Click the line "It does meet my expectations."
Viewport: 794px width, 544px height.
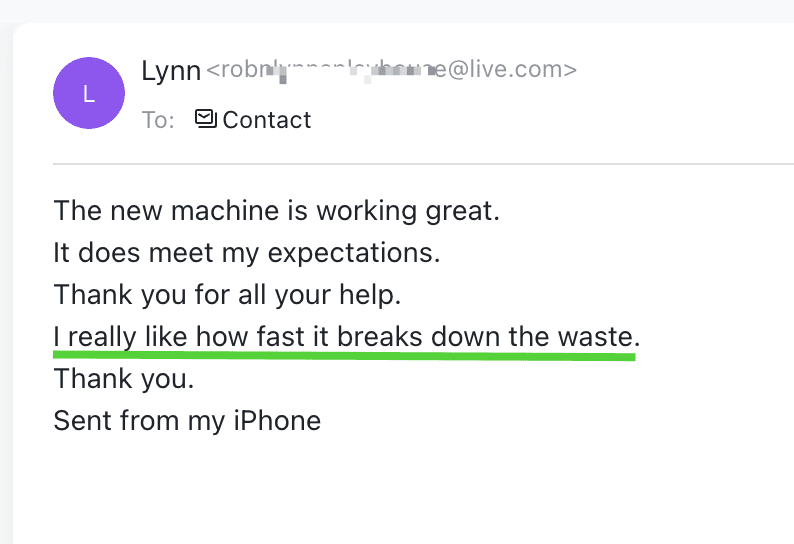pos(246,253)
